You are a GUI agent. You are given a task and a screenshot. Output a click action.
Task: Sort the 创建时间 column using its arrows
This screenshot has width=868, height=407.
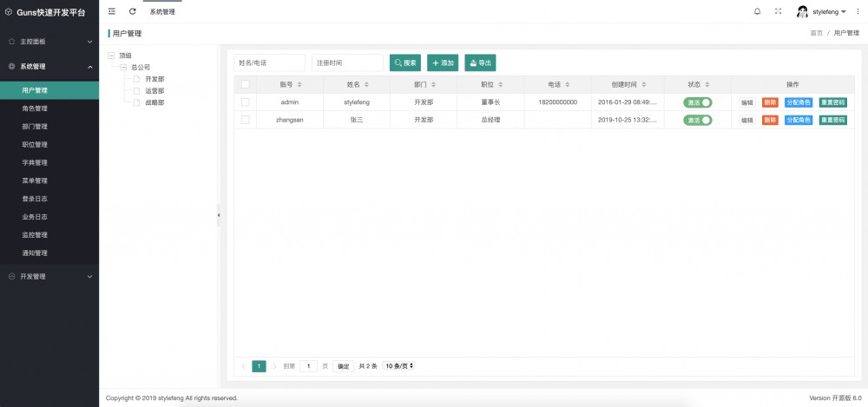pyautogui.click(x=643, y=85)
